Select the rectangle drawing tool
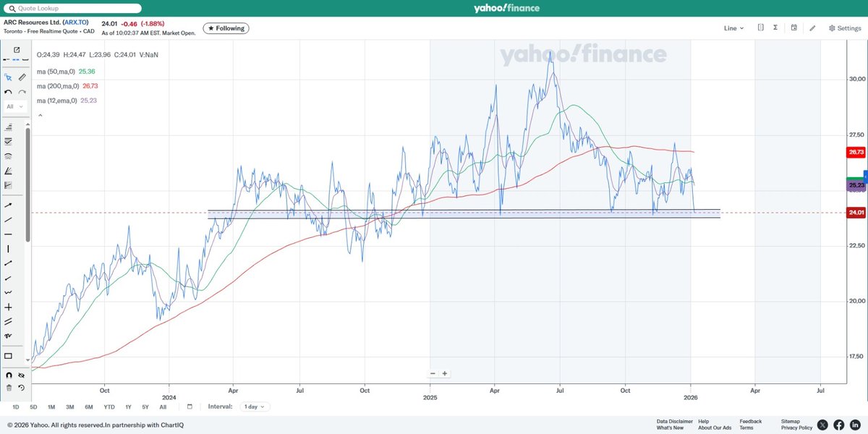The height and width of the screenshot is (434, 868). (x=9, y=356)
